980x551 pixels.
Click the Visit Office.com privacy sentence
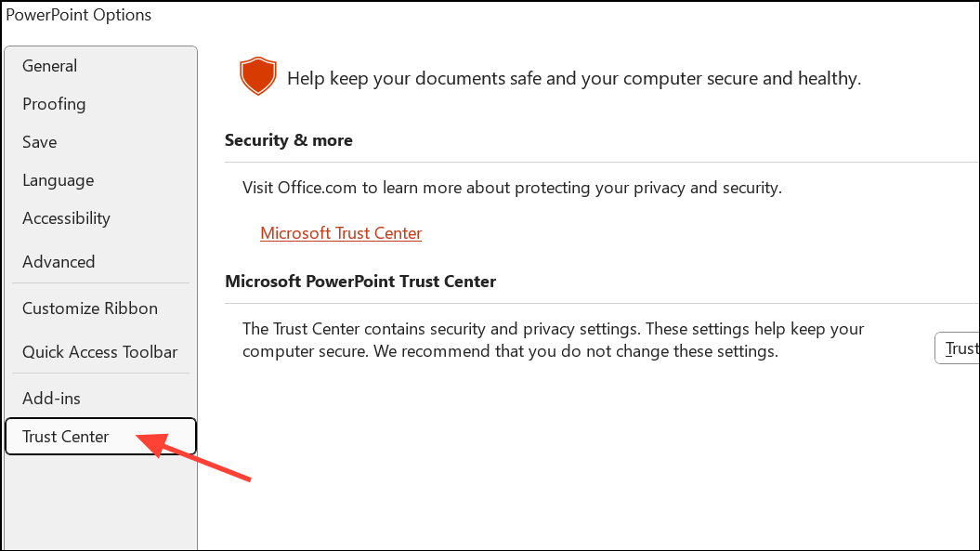point(512,188)
